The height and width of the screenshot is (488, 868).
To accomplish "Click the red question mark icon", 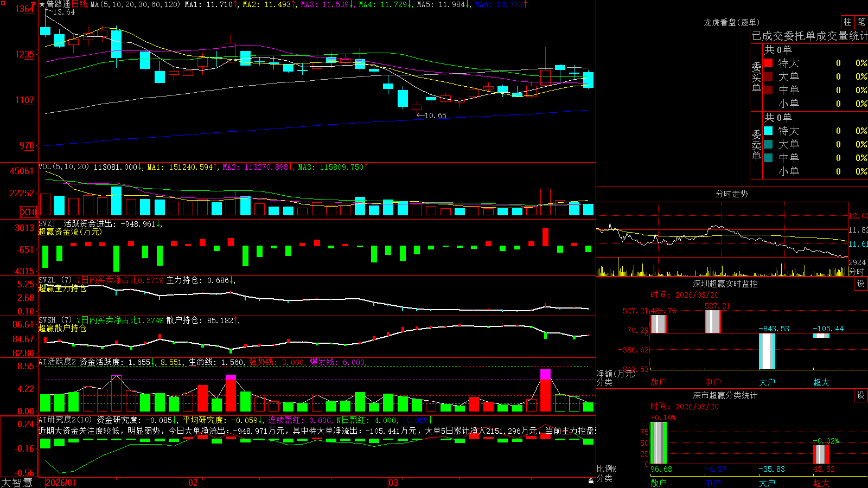I will 33,5.
